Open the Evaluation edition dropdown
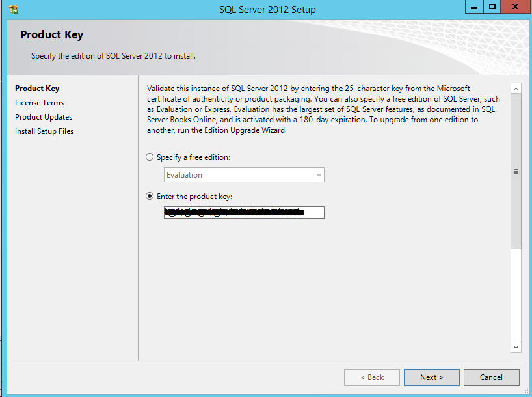The width and height of the screenshot is (532, 397). (244, 175)
